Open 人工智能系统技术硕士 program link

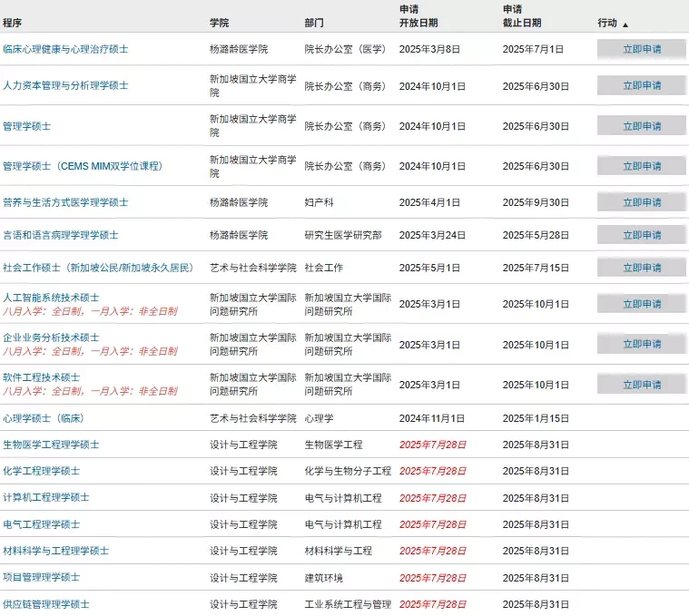[51, 298]
